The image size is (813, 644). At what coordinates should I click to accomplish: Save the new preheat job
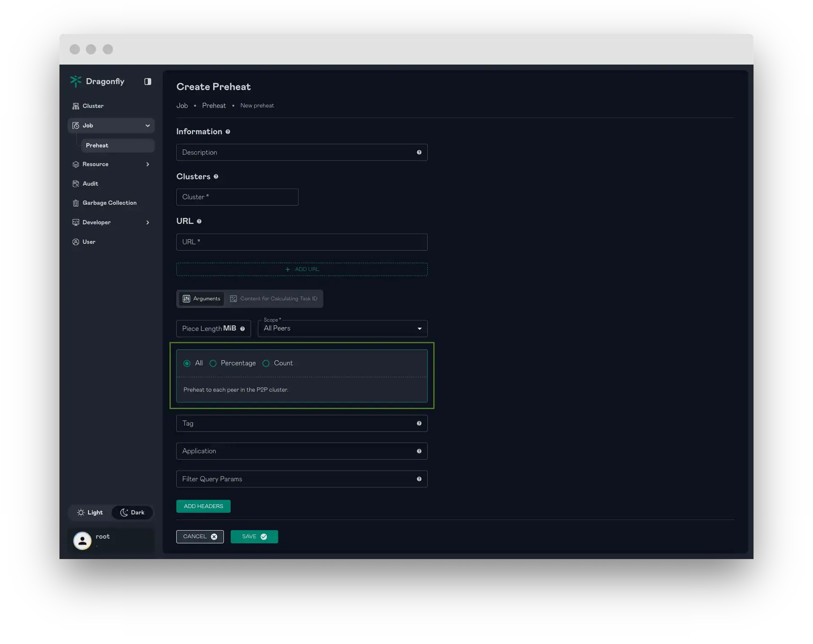(254, 537)
